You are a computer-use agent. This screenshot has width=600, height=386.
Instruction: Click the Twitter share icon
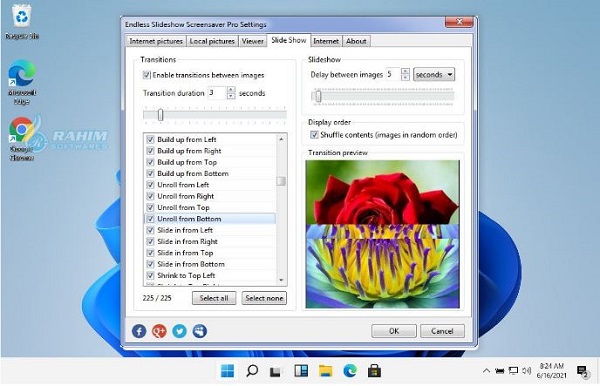[179, 331]
